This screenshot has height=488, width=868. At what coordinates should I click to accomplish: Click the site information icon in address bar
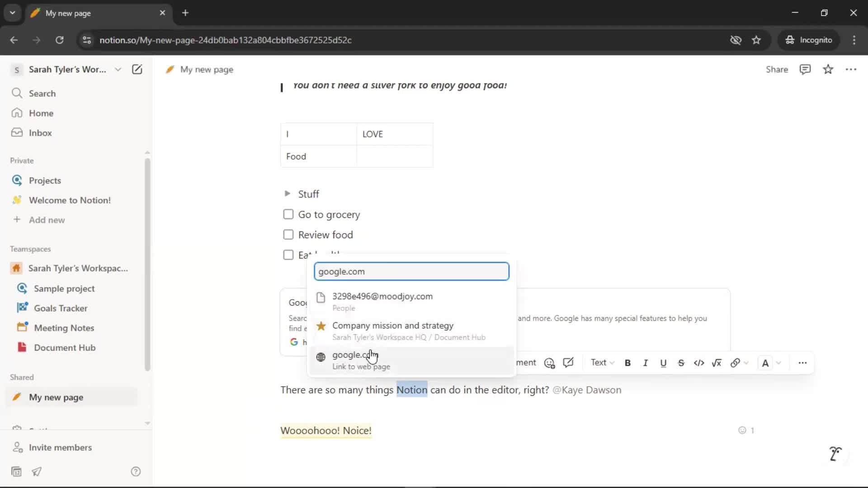pyautogui.click(x=87, y=40)
